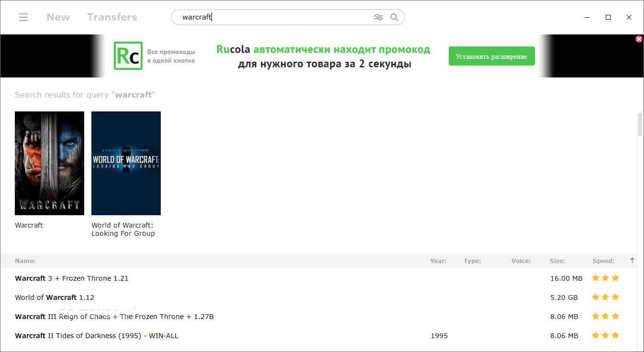Click speed stars for Warcraft III Reign of Chaos
Viewport: 644px width, 352px height.
tap(605, 316)
